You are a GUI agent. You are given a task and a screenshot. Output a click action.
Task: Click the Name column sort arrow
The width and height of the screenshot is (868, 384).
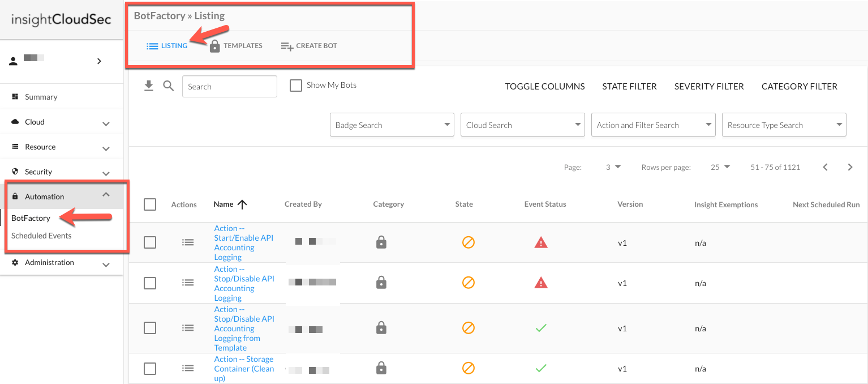(x=242, y=204)
